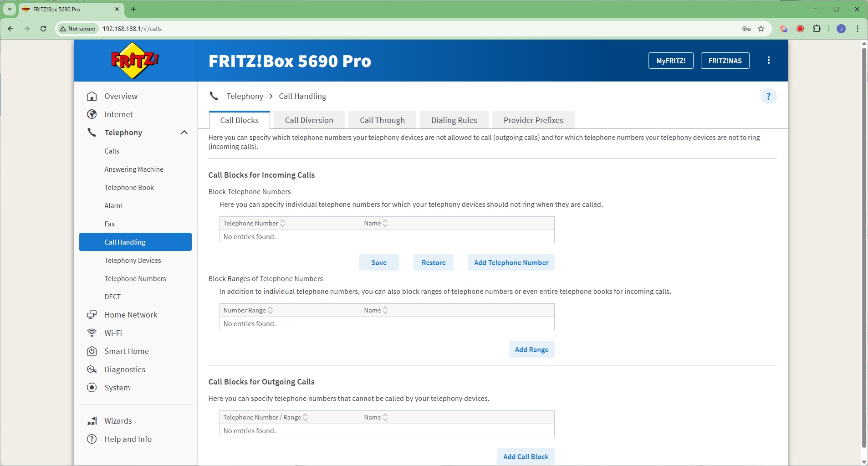Reload the page
This screenshot has width=868, height=466.
tap(43, 29)
